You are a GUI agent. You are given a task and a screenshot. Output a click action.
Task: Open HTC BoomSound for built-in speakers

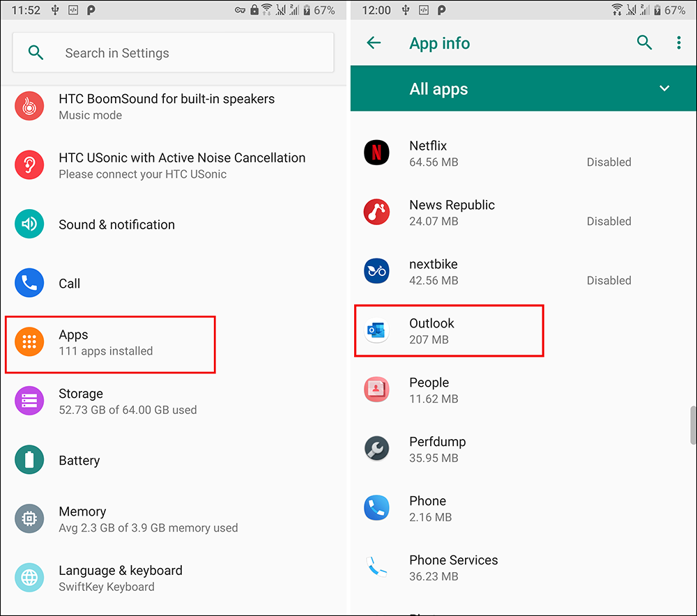pyautogui.click(x=174, y=106)
